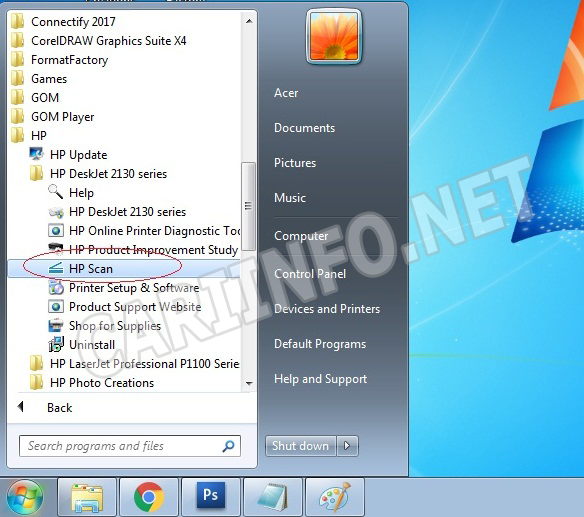Click the Shut down button
This screenshot has width=584, height=517.
301,446
